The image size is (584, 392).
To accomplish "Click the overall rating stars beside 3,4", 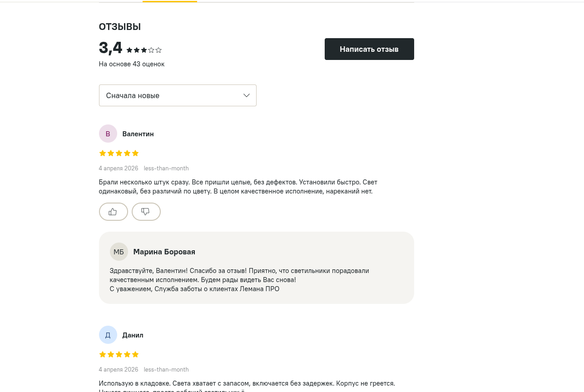I will 144,50.
